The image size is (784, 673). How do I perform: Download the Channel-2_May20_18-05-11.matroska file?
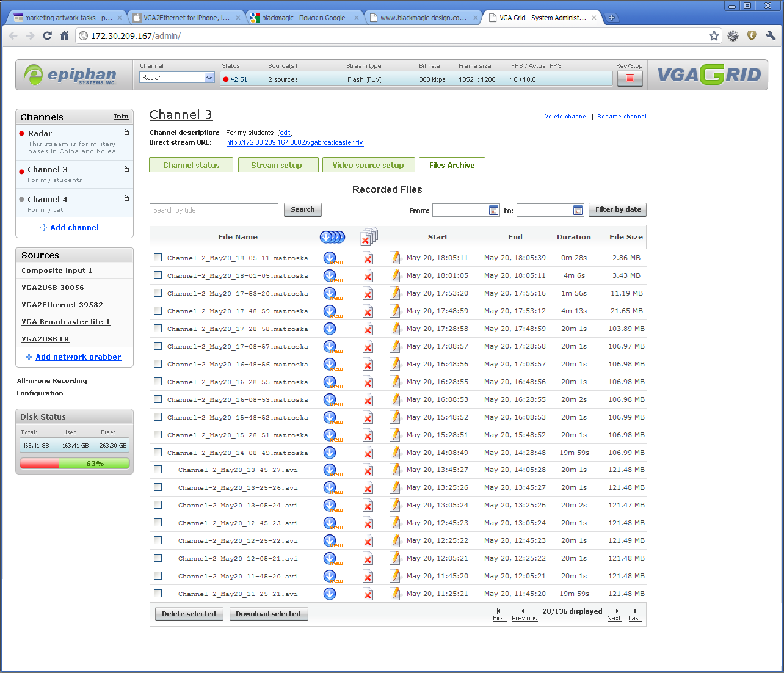tap(330, 258)
